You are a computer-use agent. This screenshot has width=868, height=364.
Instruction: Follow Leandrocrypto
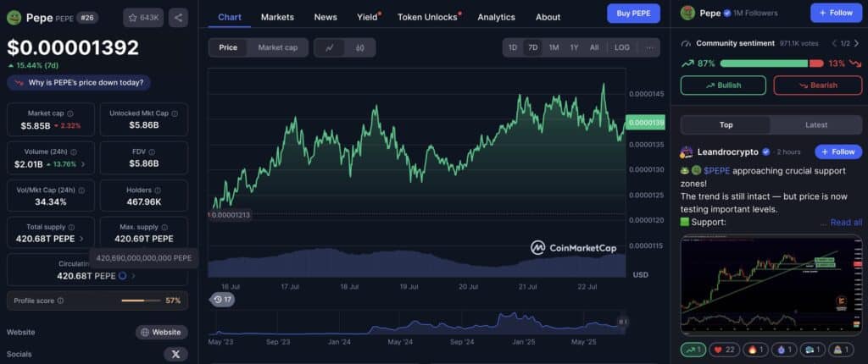838,152
